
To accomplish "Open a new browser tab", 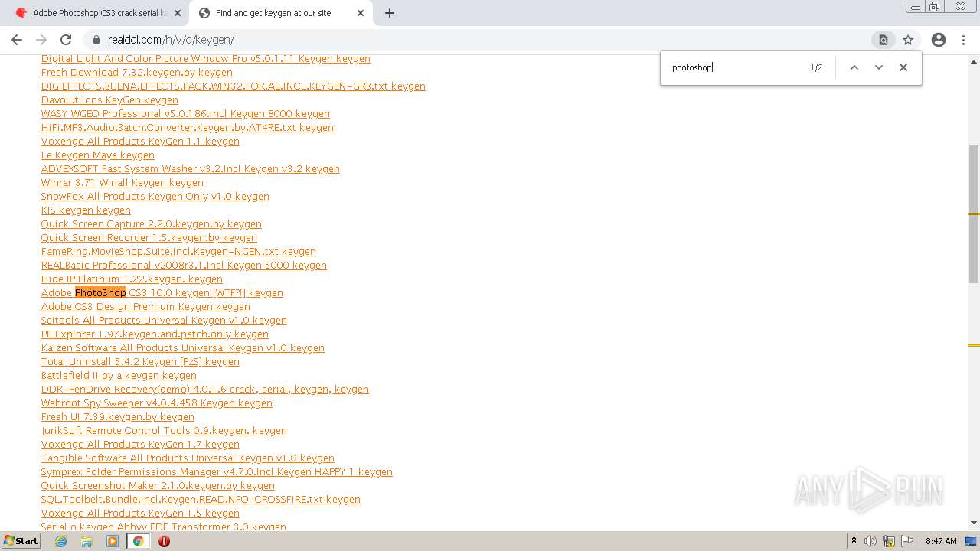I will click(x=390, y=13).
